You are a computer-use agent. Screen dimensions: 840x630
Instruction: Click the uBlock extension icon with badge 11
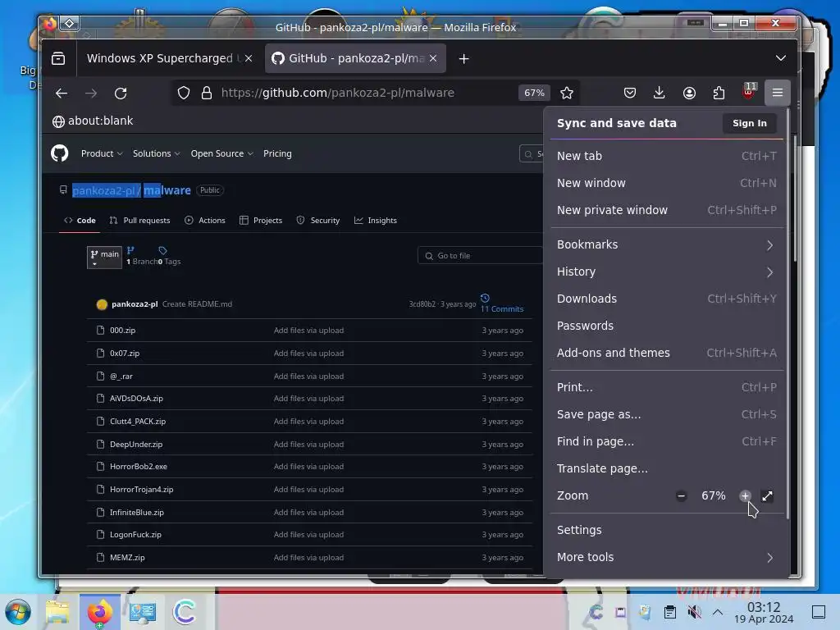point(749,92)
